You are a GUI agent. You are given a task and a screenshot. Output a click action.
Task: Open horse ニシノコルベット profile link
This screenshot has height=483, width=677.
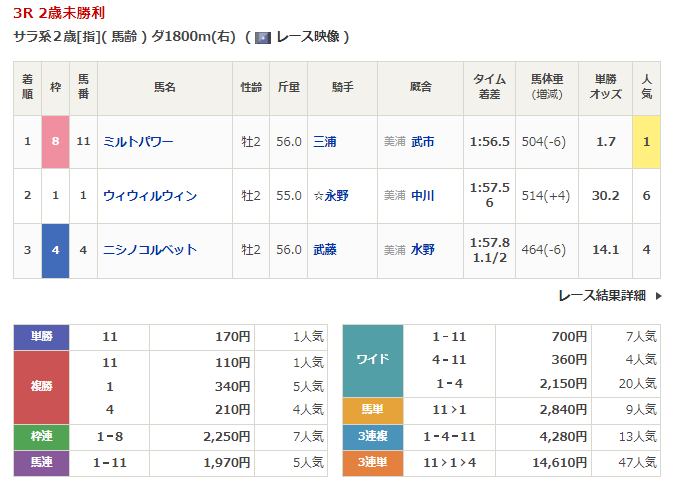tap(150, 250)
